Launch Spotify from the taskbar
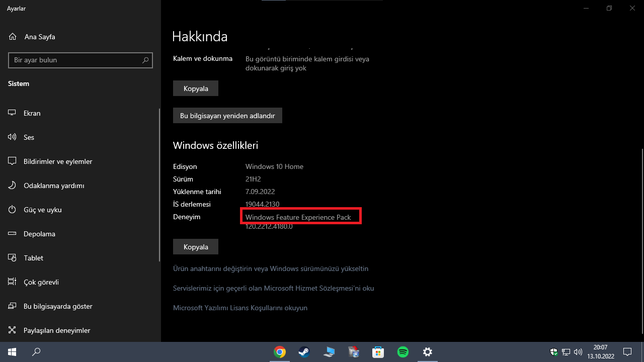The image size is (644, 362). click(403, 352)
